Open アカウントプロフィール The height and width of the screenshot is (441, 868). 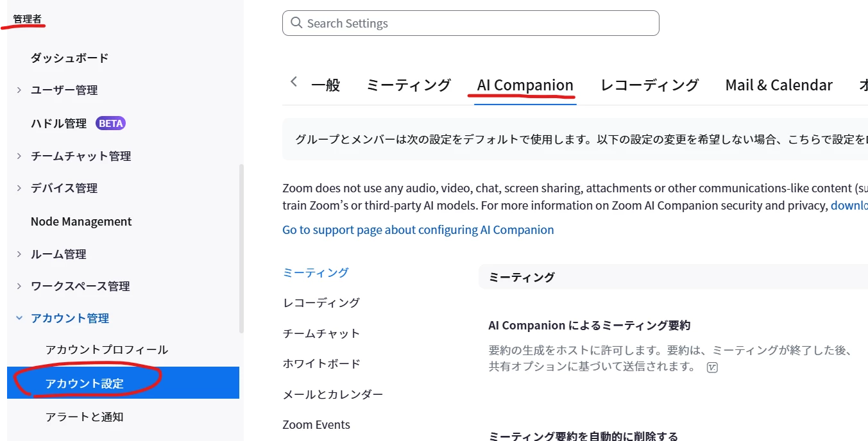point(106,350)
